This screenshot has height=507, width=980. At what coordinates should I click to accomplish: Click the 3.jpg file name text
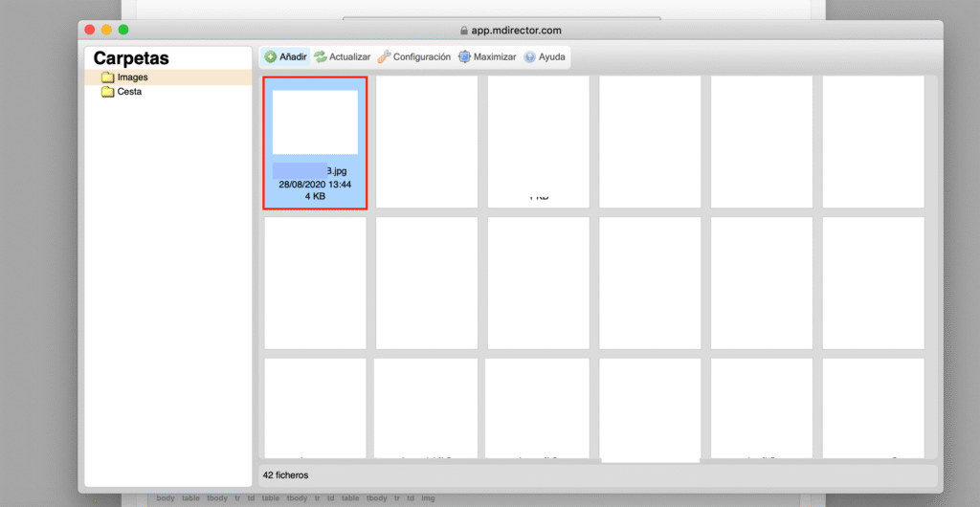[x=336, y=171]
